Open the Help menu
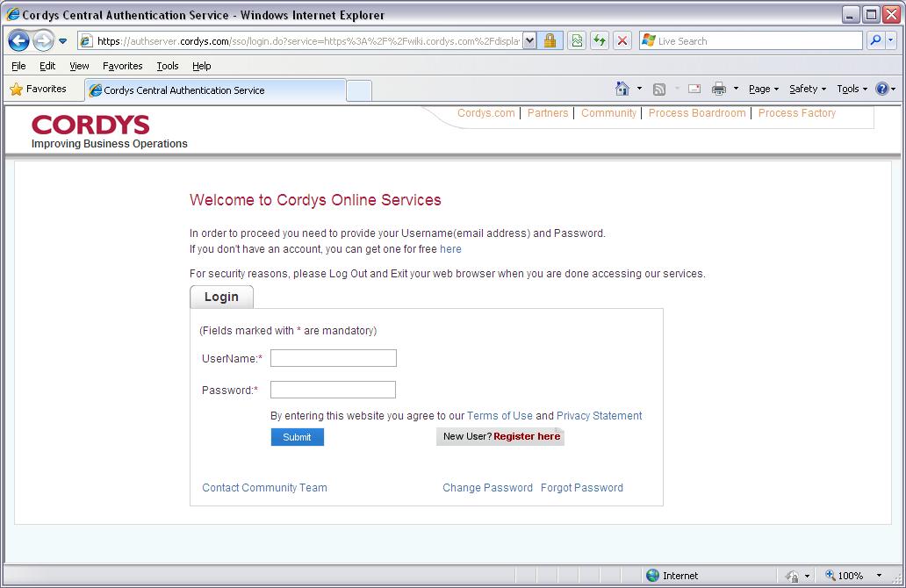The image size is (906, 588). pyautogui.click(x=202, y=66)
